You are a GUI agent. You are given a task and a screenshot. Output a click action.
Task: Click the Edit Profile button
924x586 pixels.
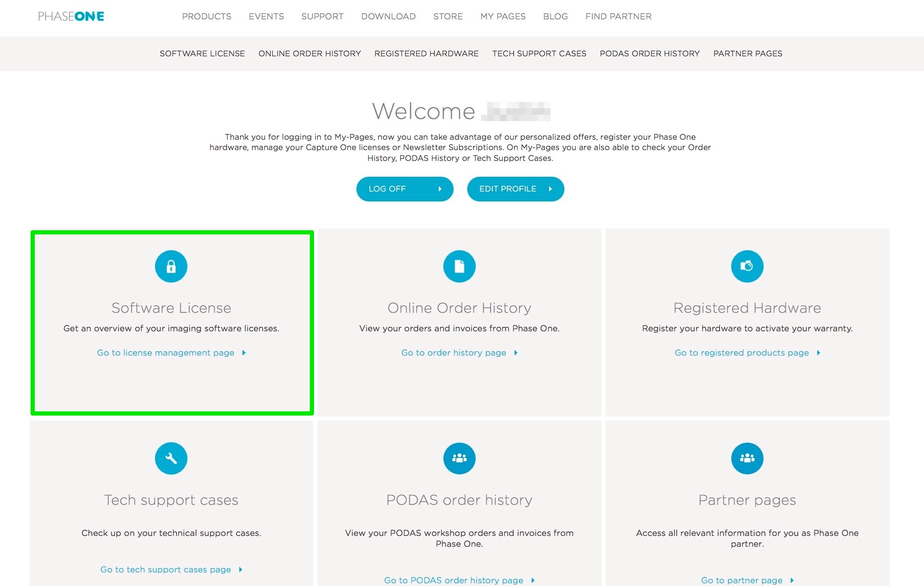[516, 189]
